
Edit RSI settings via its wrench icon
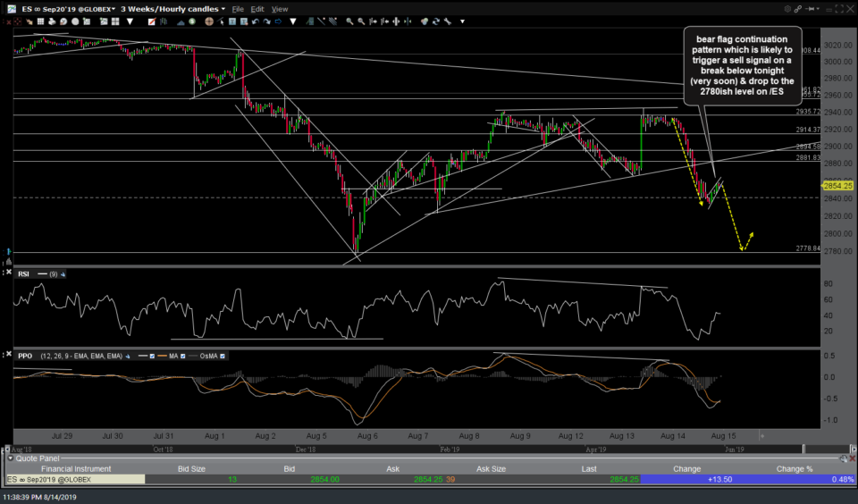click(x=63, y=274)
